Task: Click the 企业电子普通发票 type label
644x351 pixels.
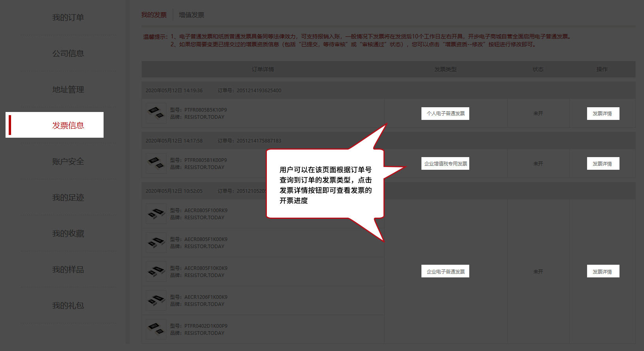Action: [445, 271]
